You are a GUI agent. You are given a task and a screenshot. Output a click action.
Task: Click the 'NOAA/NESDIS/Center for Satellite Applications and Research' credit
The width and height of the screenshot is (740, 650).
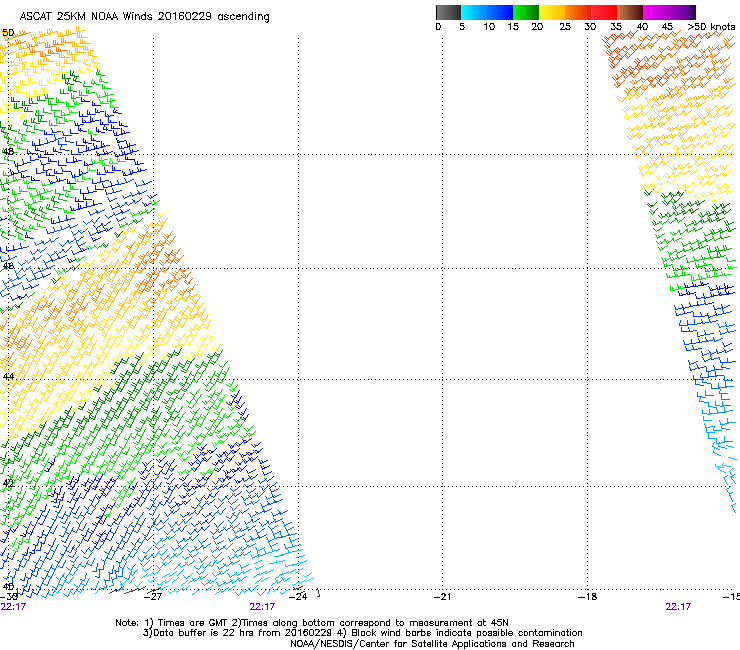pos(432,644)
